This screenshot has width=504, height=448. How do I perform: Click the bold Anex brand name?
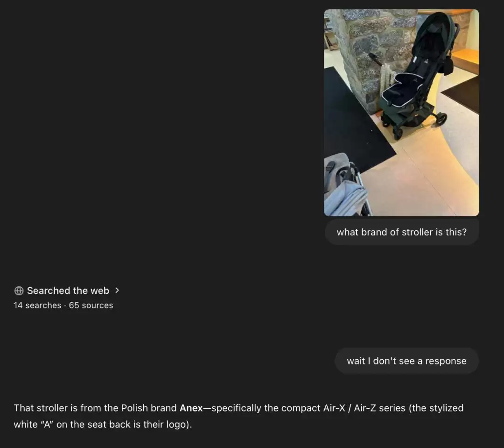(191, 408)
